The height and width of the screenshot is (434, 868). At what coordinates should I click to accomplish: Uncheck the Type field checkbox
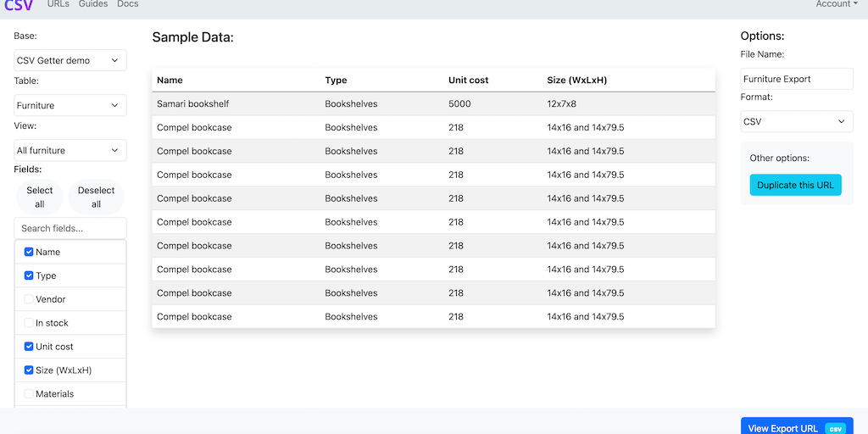pyautogui.click(x=29, y=275)
